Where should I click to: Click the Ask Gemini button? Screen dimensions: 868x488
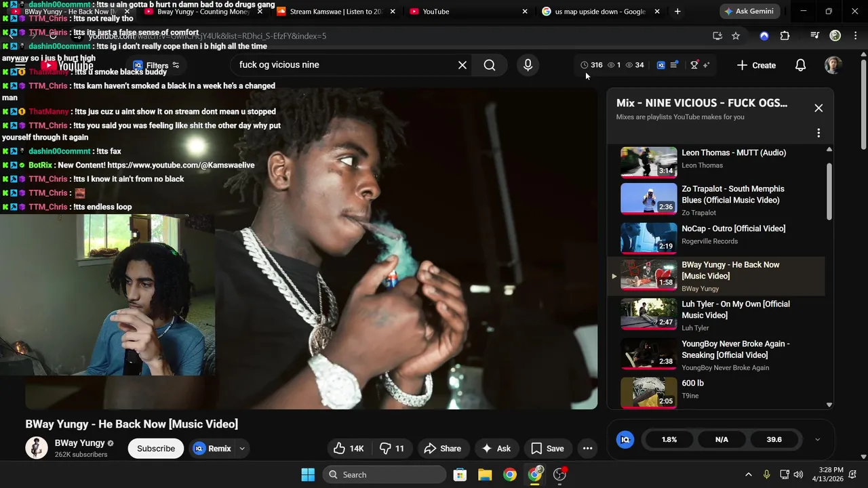[751, 12]
